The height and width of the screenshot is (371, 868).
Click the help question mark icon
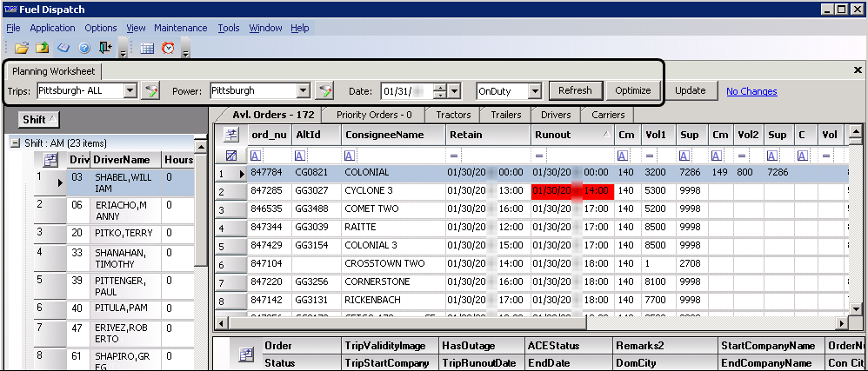tap(84, 48)
